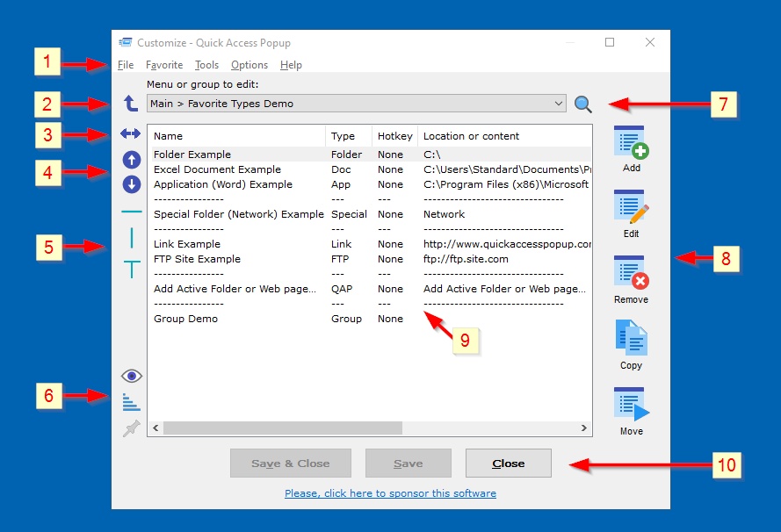
Task: Click the move item up arrow icon
Action: pyautogui.click(x=131, y=160)
